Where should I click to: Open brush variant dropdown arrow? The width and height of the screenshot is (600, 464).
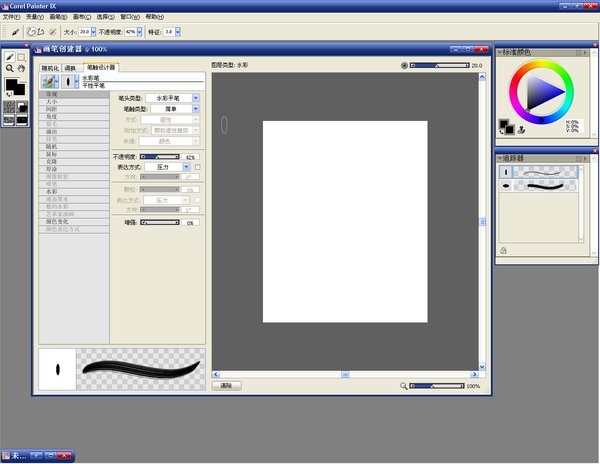coord(77,81)
